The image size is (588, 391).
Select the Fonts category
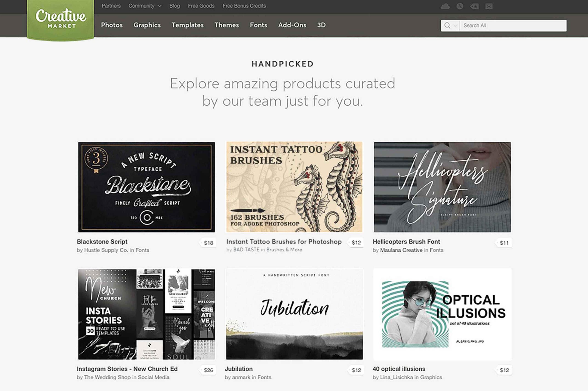[258, 25]
